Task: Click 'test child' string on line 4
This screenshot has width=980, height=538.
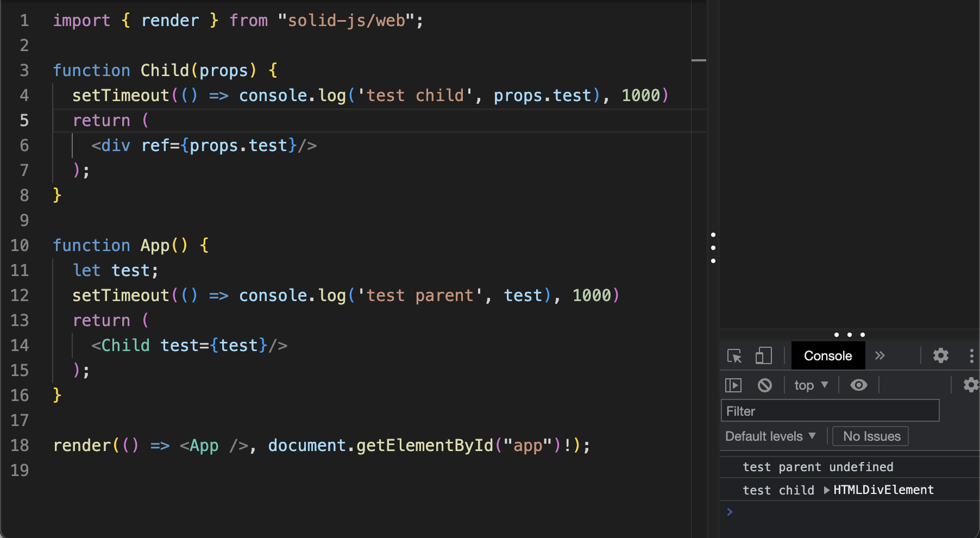Action: [416, 96]
